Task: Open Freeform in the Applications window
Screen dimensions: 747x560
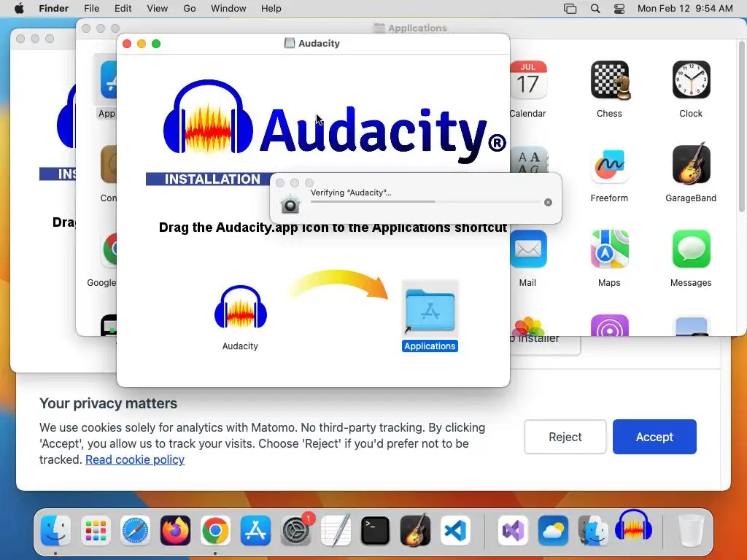Action: pos(609,165)
